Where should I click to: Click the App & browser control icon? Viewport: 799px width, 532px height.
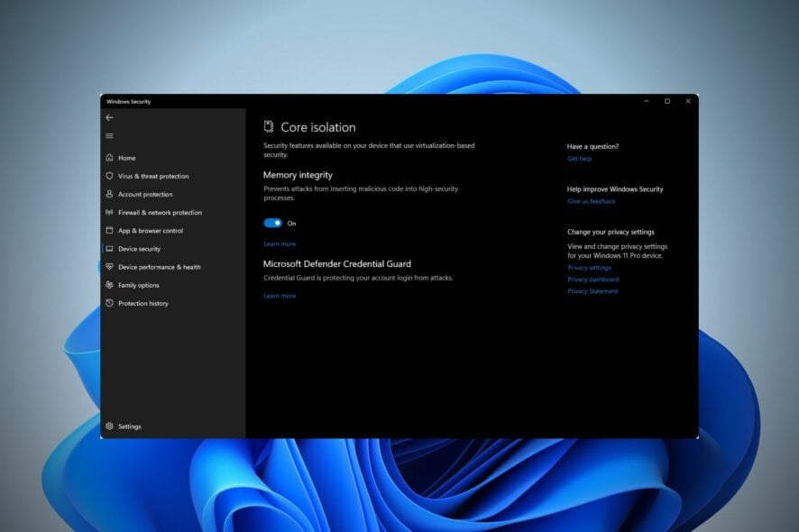point(109,231)
